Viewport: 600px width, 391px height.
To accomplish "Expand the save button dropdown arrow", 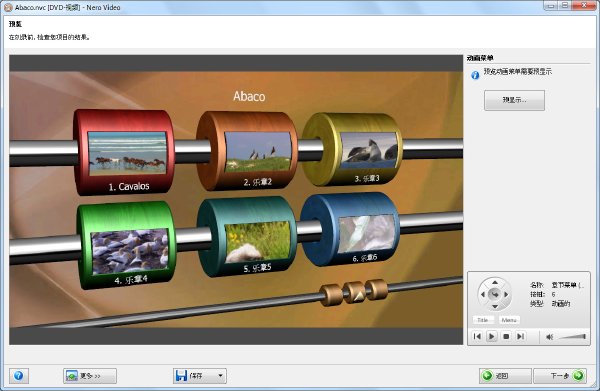I will tap(220, 376).
